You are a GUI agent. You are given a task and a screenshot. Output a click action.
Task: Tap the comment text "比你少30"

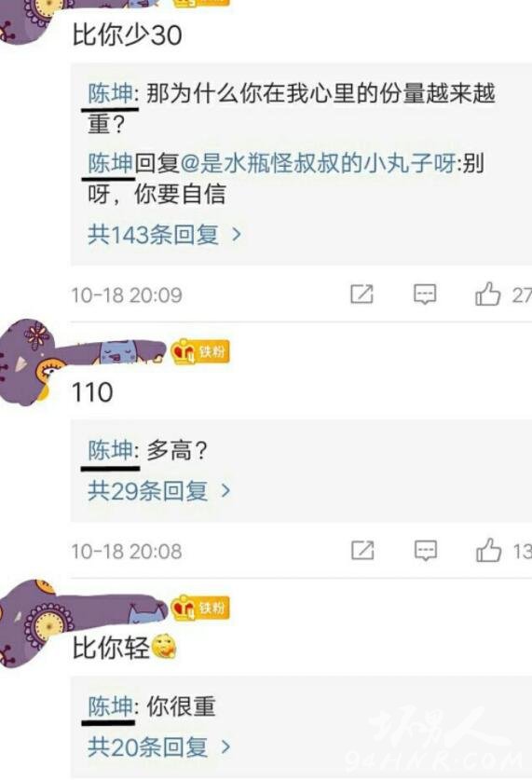128,35
